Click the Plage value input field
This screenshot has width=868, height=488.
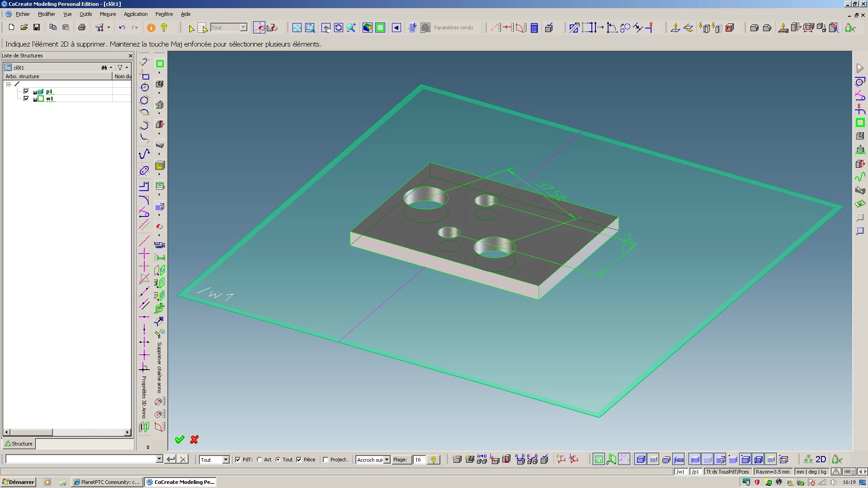[x=419, y=460]
